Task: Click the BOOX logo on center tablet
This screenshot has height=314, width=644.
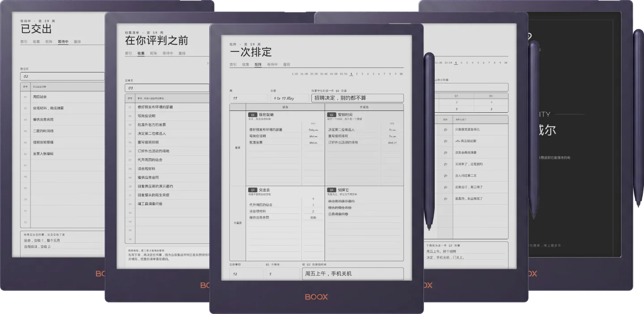Action: [x=316, y=297]
